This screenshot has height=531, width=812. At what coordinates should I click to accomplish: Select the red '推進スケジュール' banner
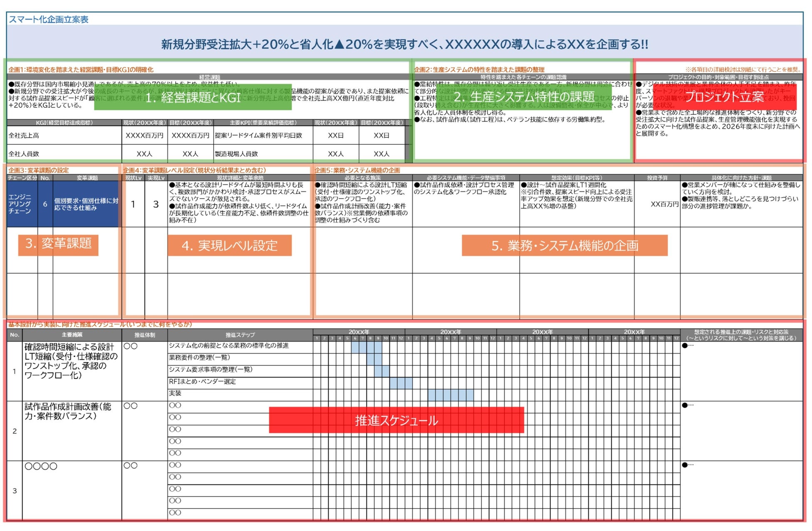pos(396,420)
